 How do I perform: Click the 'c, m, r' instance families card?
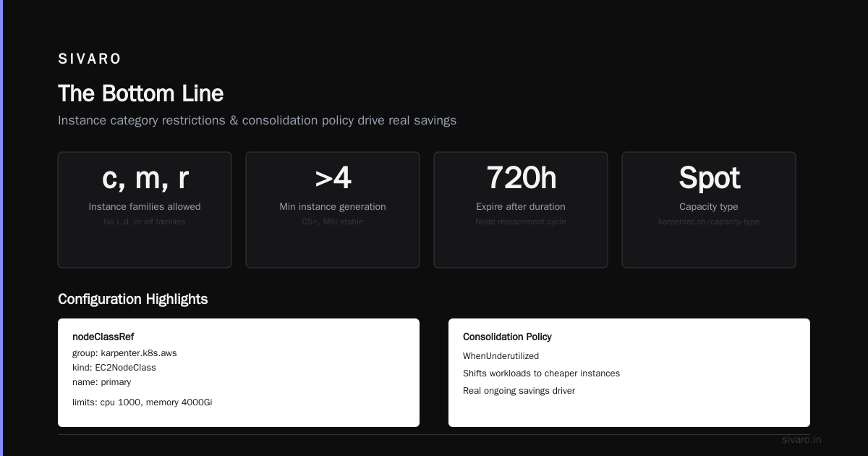click(145, 210)
